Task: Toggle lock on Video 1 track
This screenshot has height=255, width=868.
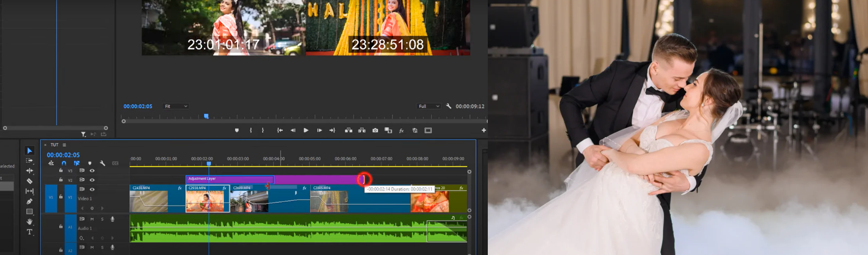Action: click(61, 197)
